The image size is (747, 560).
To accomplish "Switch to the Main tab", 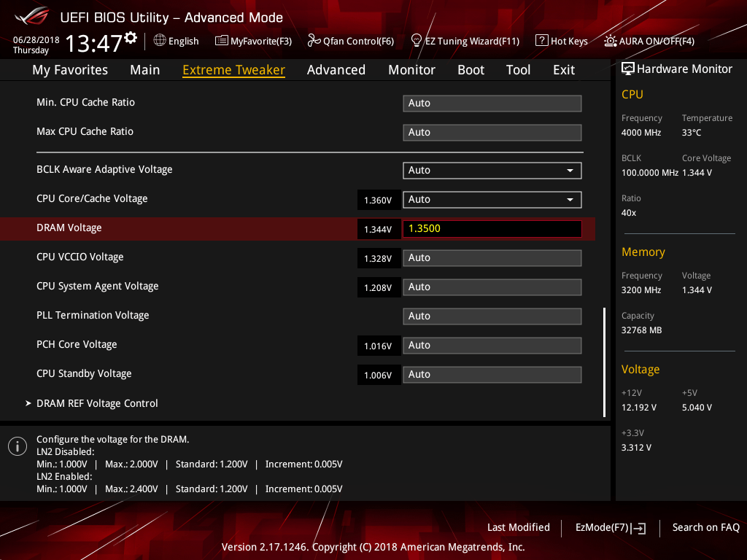I will click(145, 70).
